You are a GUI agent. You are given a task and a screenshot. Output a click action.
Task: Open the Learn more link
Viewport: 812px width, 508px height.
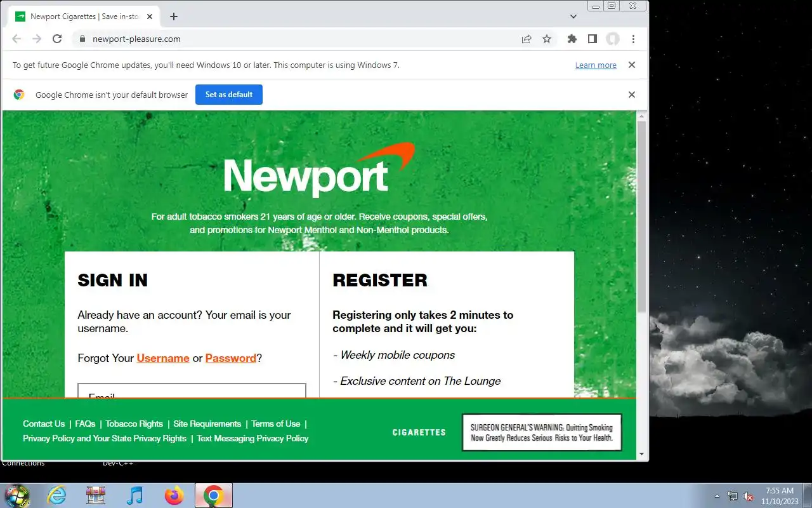pyautogui.click(x=596, y=65)
